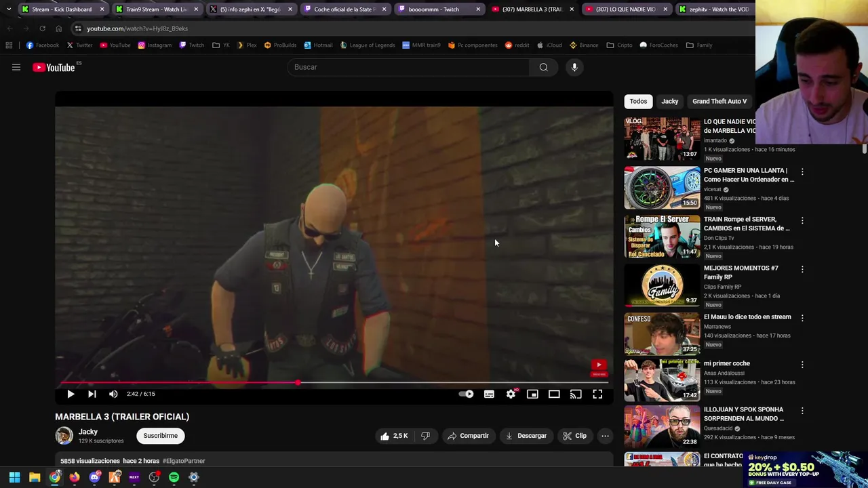Image resolution: width=868 pixels, height=488 pixels.
Task: Click the browser address bar URL
Action: pyautogui.click(x=137, y=28)
